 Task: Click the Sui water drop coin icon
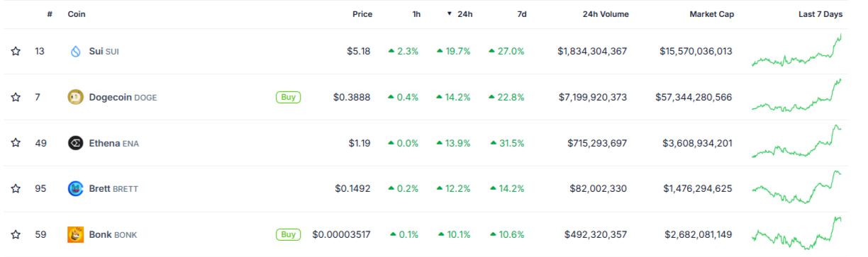coord(76,51)
